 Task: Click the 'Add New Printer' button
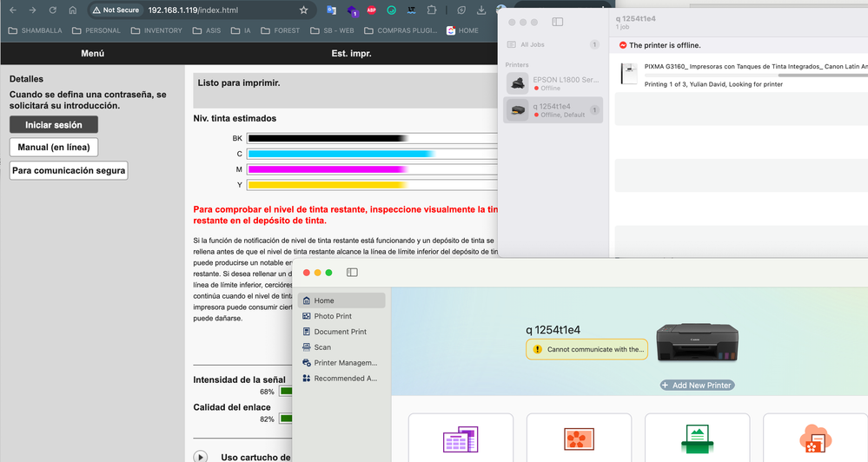tap(697, 385)
